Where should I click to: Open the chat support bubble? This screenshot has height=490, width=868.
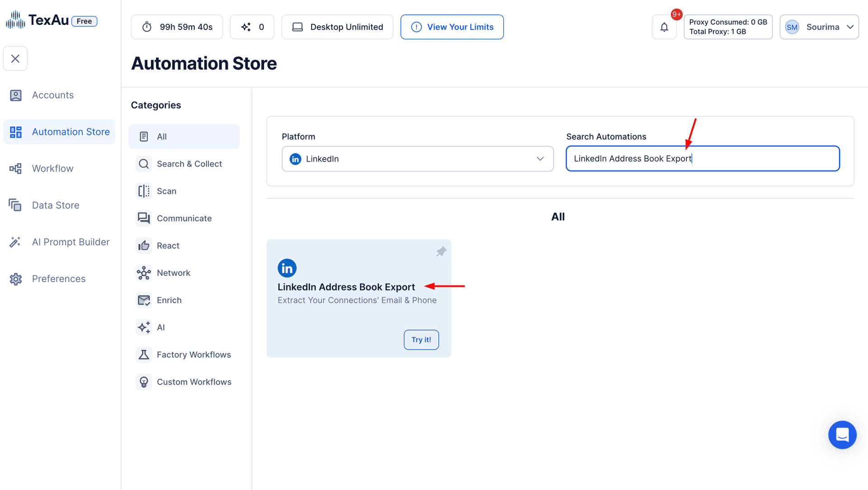pyautogui.click(x=842, y=435)
